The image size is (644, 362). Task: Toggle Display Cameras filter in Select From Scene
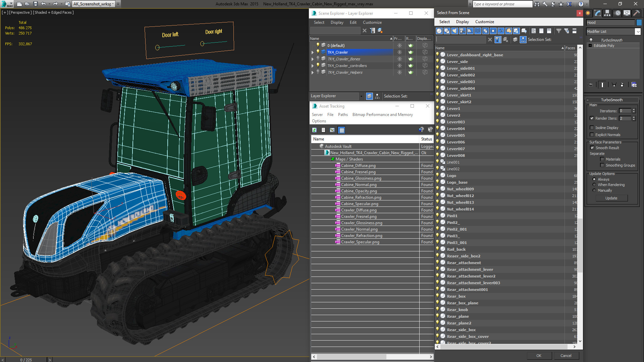click(462, 31)
